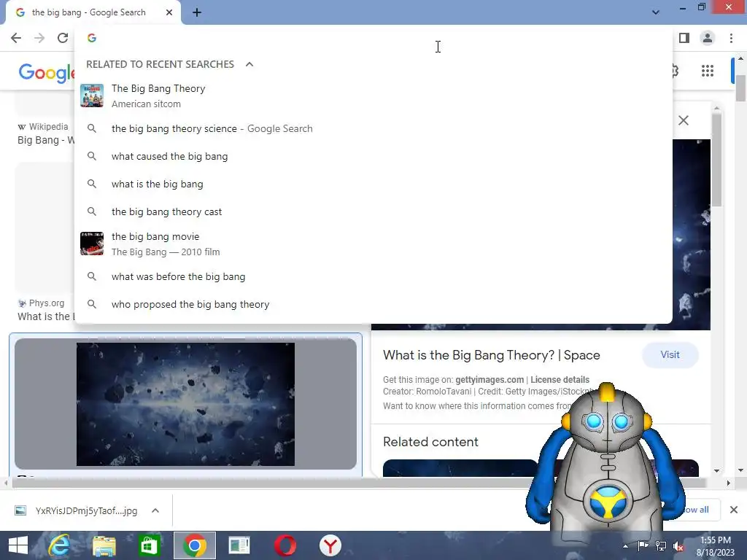
Task: Open the gettyimages.com link
Action: click(x=489, y=379)
